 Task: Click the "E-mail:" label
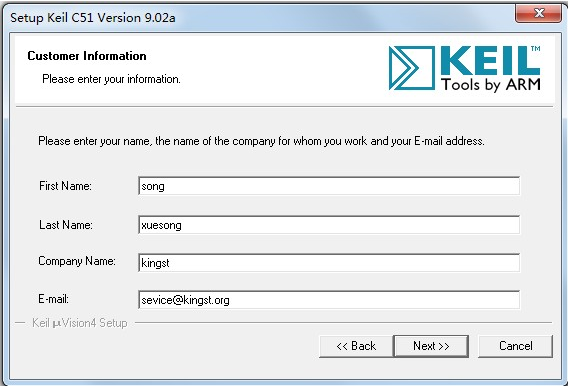[x=53, y=299]
